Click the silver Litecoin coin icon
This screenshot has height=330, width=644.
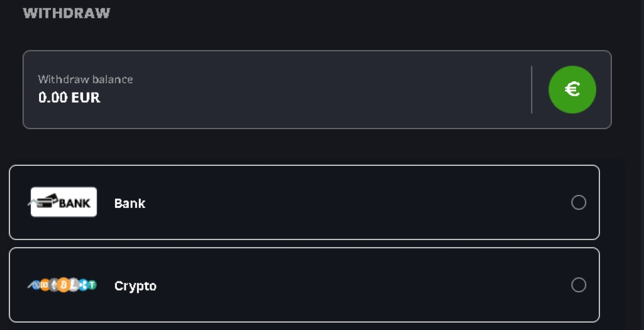73,286
